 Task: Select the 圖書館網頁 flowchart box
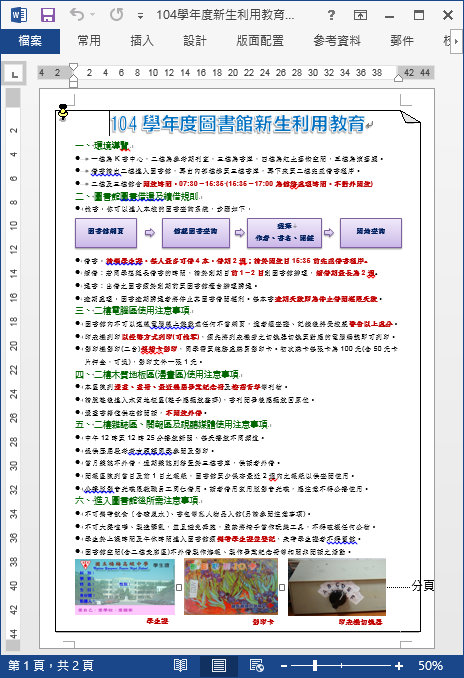106,233
